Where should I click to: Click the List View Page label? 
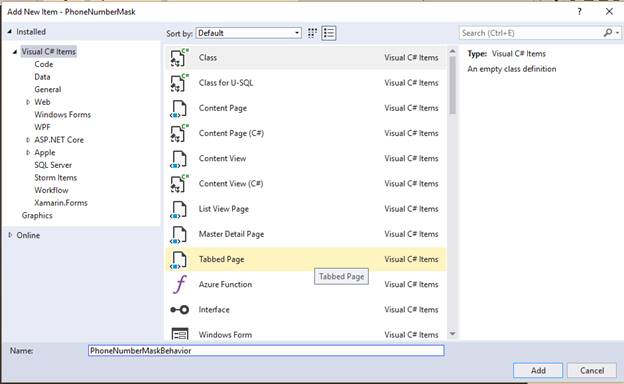(x=224, y=209)
